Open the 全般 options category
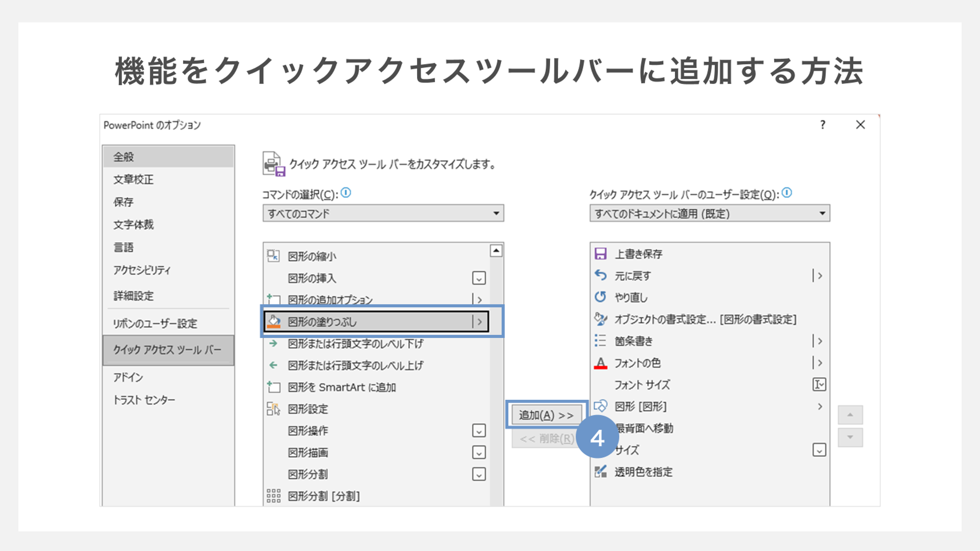The height and width of the screenshot is (551, 980). tap(168, 157)
